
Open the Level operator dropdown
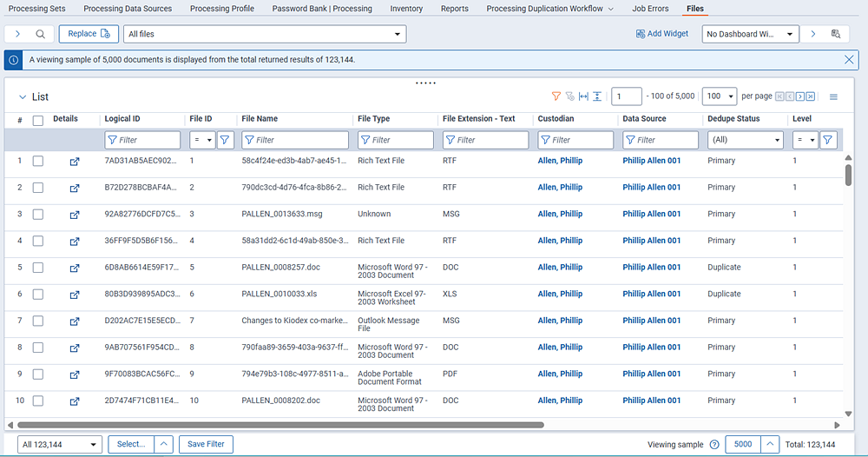(x=805, y=140)
